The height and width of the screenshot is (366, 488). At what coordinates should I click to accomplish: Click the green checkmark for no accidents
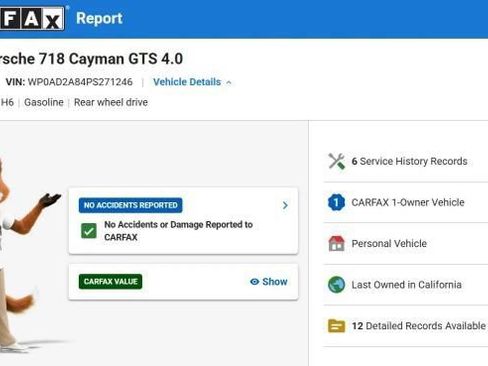click(89, 231)
